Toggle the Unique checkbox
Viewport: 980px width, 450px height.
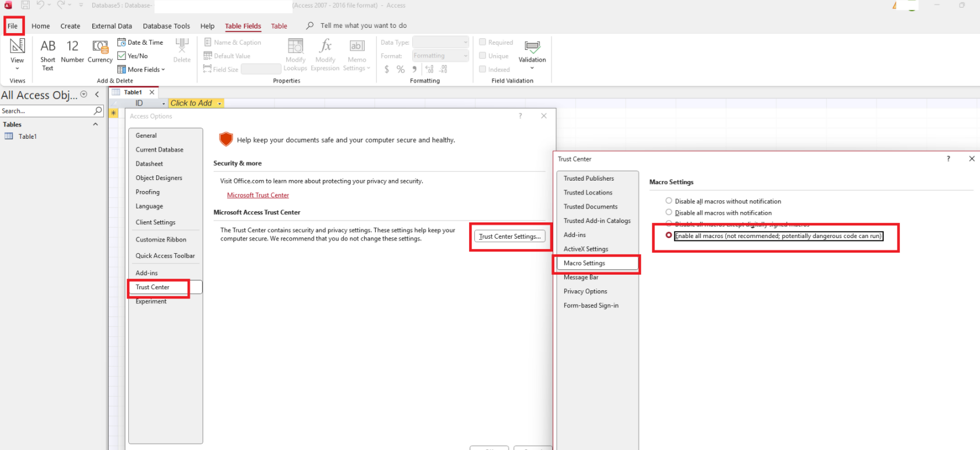point(482,56)
